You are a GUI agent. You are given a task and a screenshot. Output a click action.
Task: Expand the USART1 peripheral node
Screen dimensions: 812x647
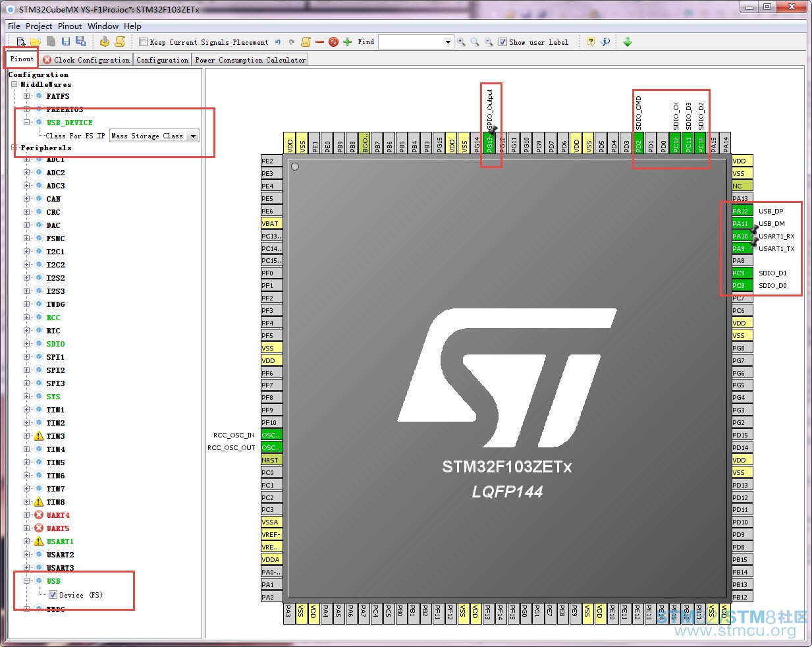[27, 542]
